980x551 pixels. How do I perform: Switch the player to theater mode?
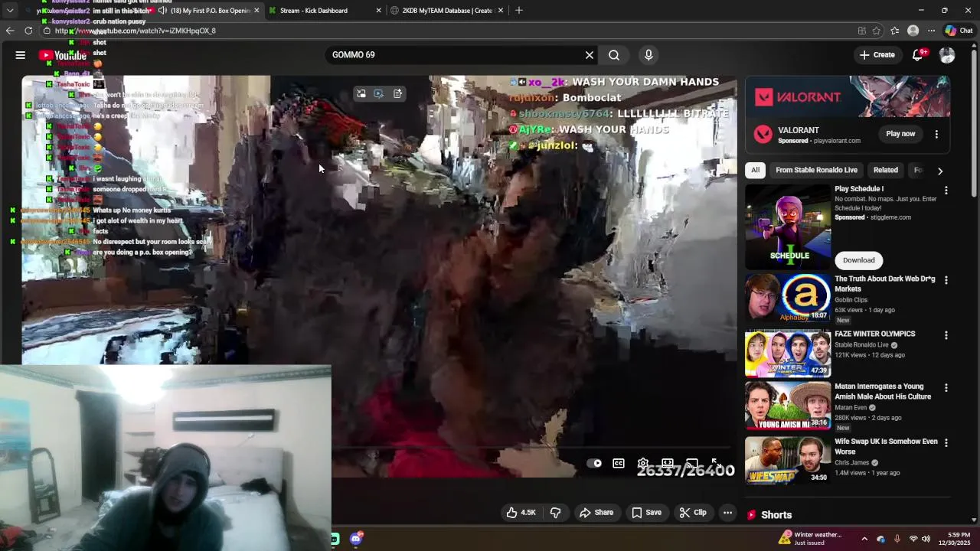(668, 463)
